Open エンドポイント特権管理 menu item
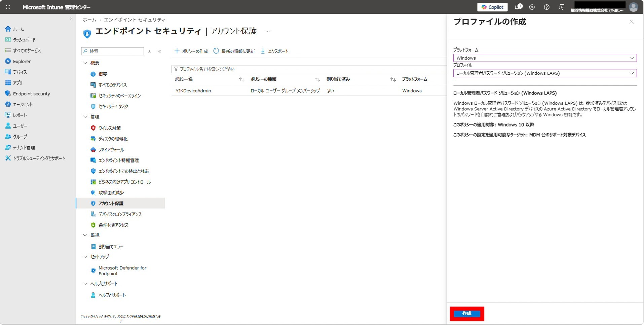This screenshot has height=325, width=644. tap(118, 160)
